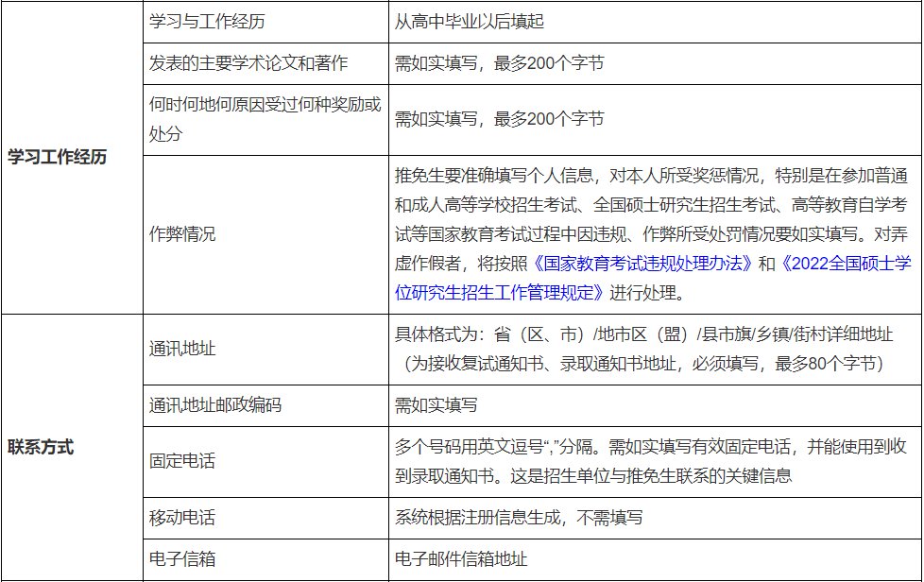Screen dimensions: 924x582
Task: Click the 何时何地何原因受过何种奖励或处分 cell
Action: (265, 119)
